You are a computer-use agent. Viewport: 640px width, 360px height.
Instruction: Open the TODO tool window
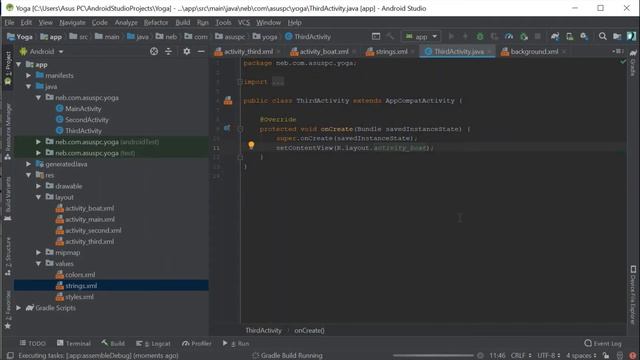(33, 344)
